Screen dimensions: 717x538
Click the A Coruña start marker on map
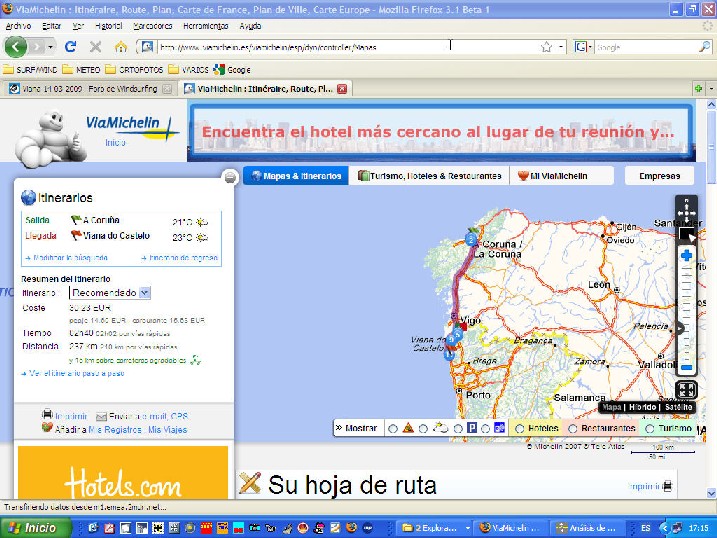(471, 238)
